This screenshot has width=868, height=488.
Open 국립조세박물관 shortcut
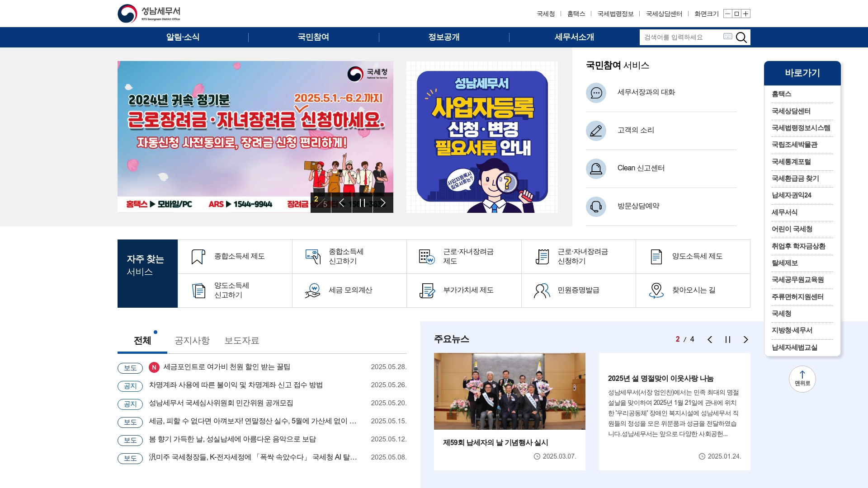coord(794,145)
